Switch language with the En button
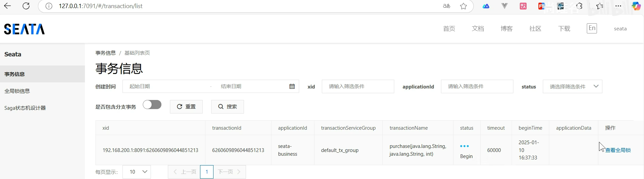The image size is (644, 179). click(x=592, y=28)
